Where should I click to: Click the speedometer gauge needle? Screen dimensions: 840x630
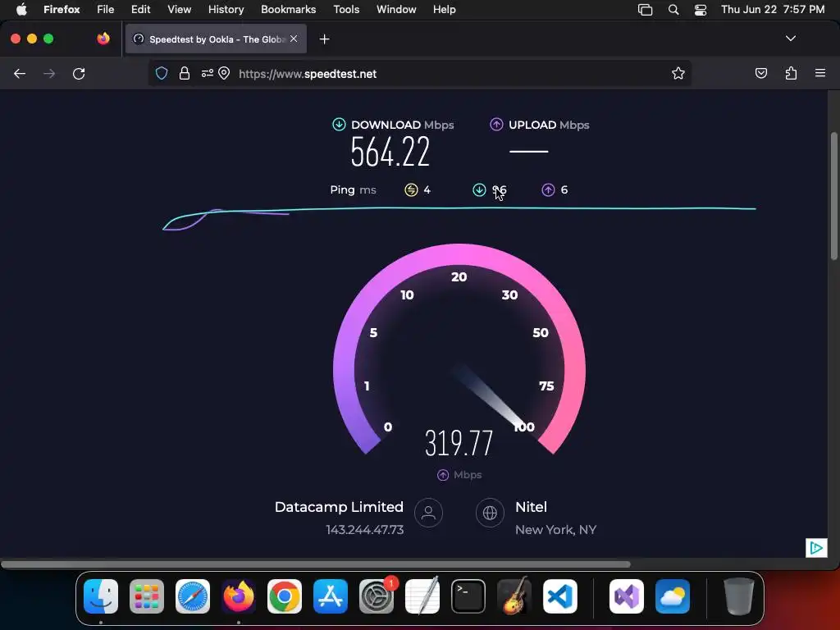(491, 398)
